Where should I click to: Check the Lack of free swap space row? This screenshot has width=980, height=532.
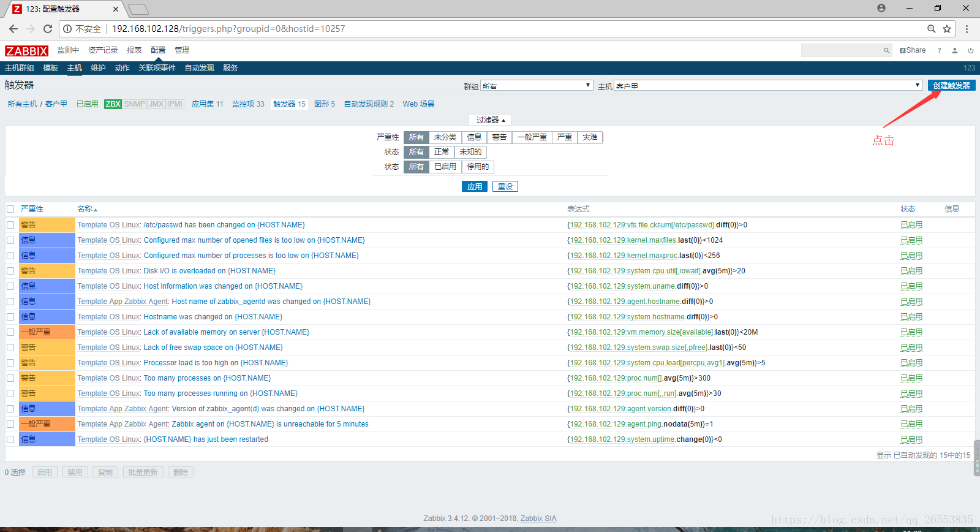click(x=10, y=348)
